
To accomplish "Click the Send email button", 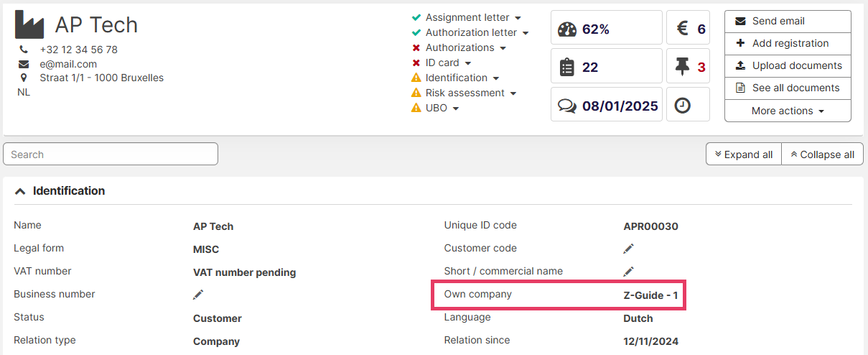I will 788,21.
